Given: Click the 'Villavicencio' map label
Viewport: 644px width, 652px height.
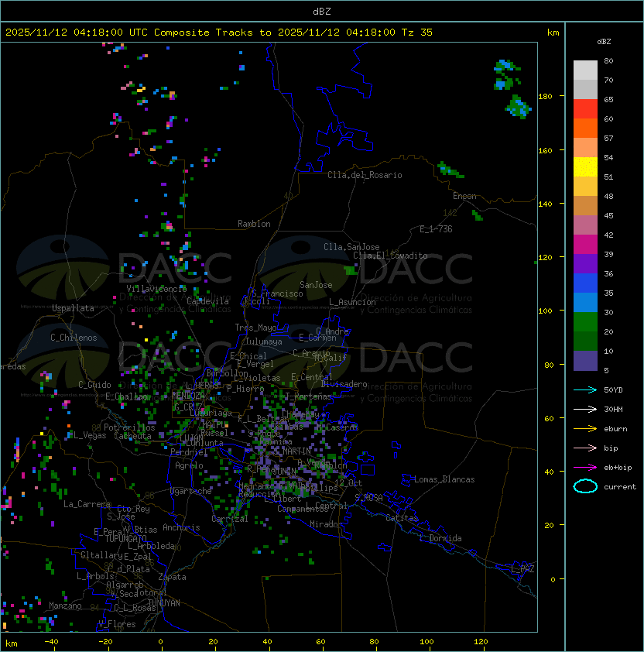Looking at the screenshot, I should pyautogui.click(x=156, y=289).
